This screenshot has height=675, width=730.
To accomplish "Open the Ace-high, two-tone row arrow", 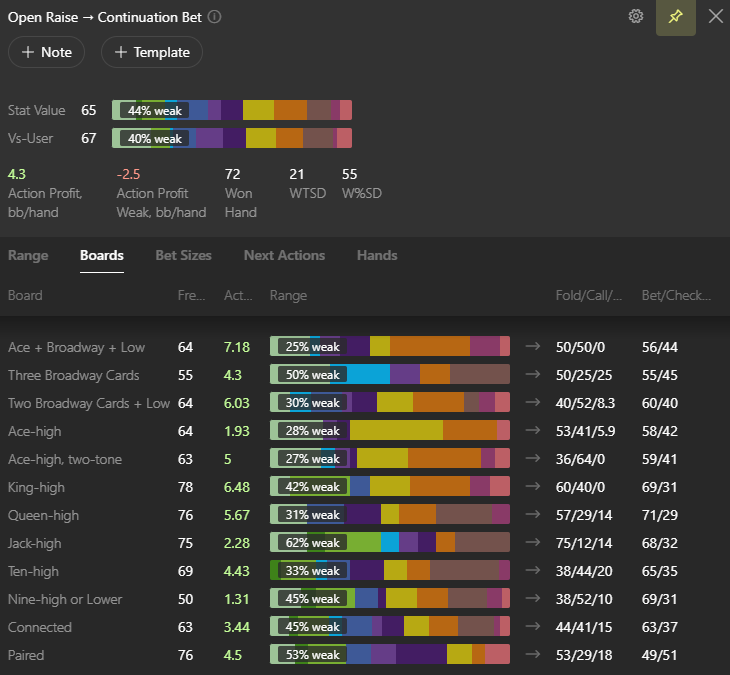I will pyautogui.click(x=533, y=459).
